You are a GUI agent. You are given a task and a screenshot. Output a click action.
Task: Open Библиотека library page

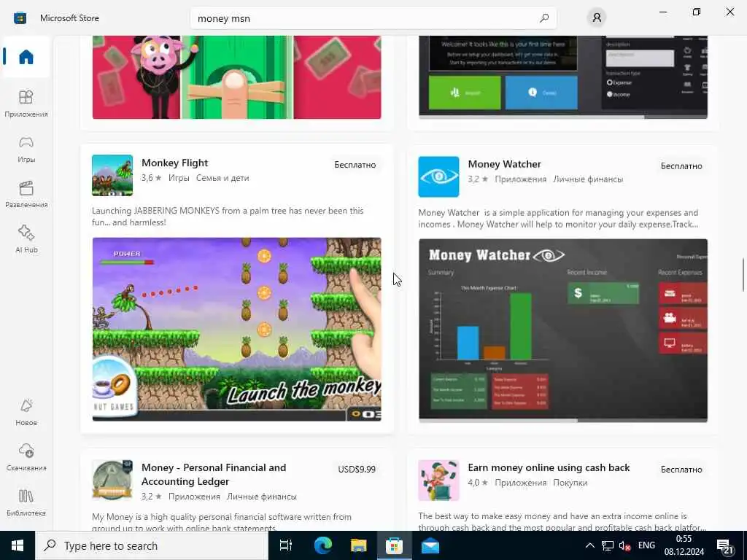click(26, 502)
